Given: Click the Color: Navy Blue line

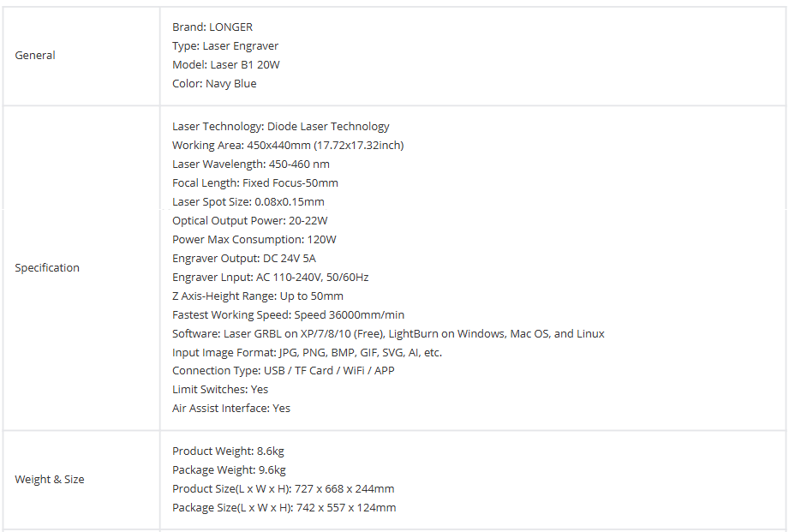Looking at the screenshot, I should point(214,84).
